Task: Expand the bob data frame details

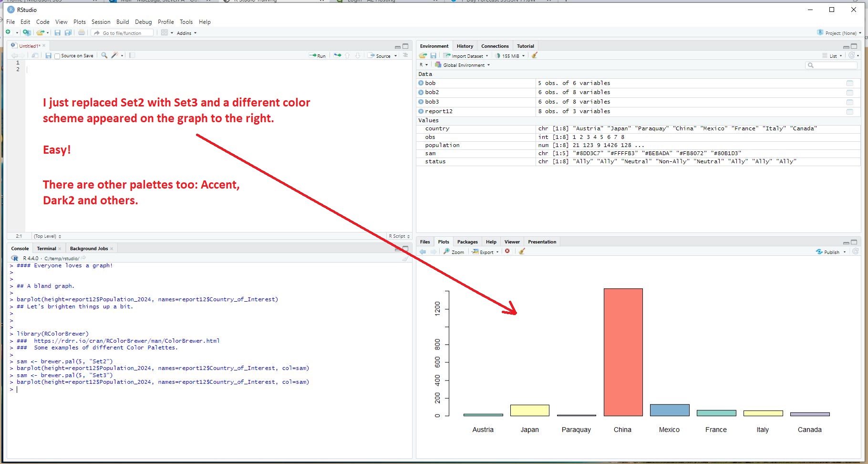Action: coord(421,83)
